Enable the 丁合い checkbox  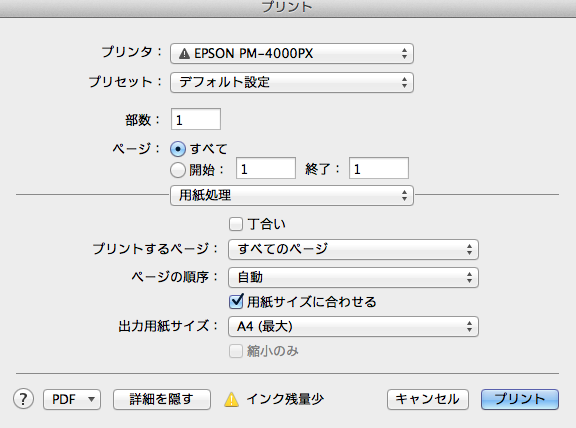235,224
